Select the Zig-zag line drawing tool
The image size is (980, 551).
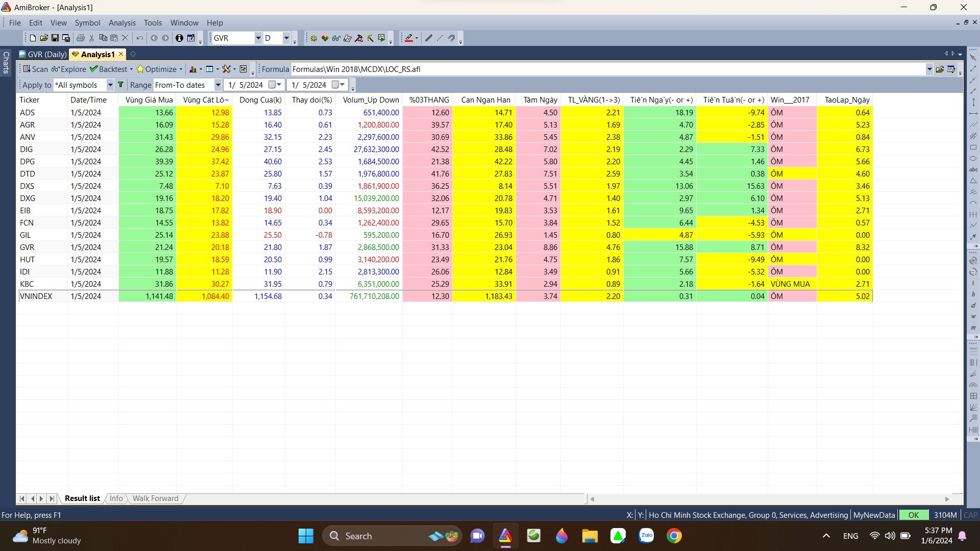click(x=973, y=225)
